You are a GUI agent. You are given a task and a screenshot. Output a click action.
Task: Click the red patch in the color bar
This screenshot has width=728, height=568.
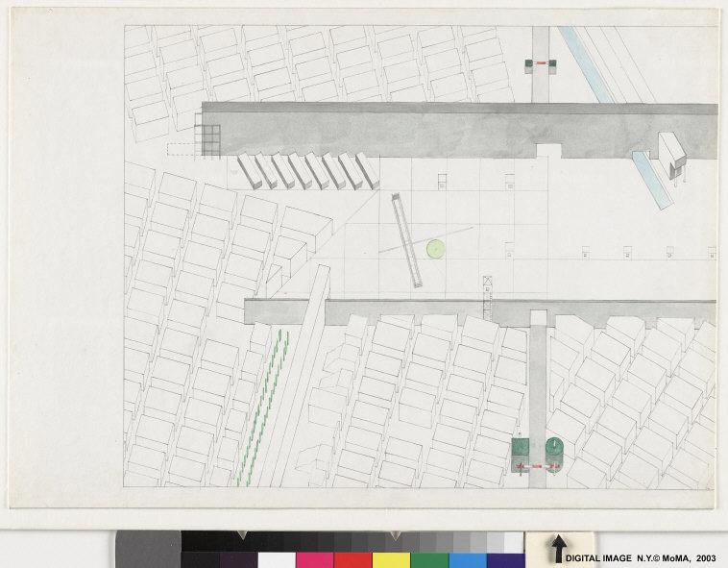point(352,560)
